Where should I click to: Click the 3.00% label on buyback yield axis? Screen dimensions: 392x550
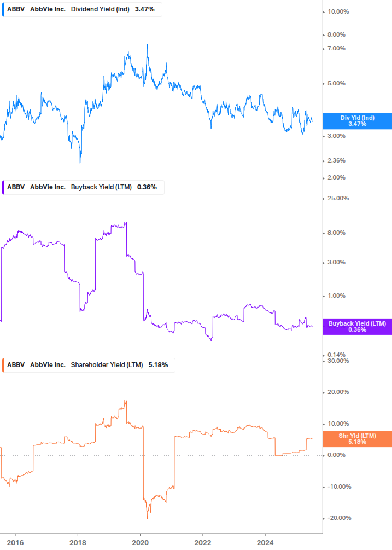(336, 262)
